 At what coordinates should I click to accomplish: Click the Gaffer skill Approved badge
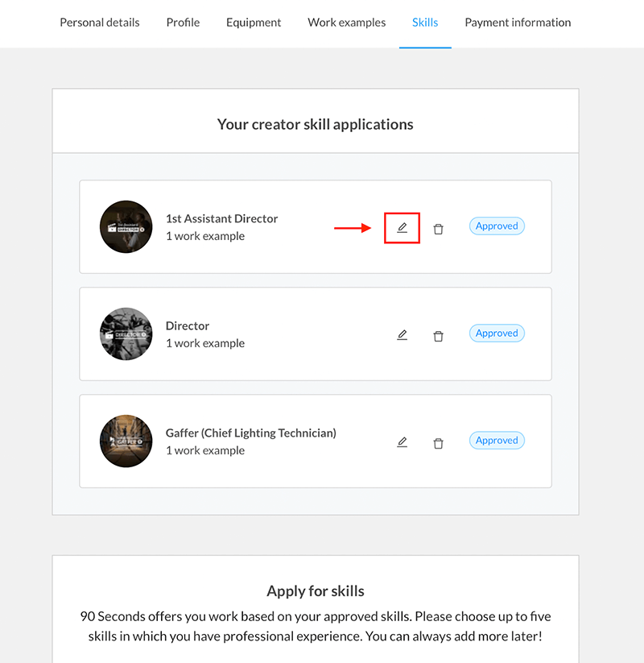pos(497,441)
